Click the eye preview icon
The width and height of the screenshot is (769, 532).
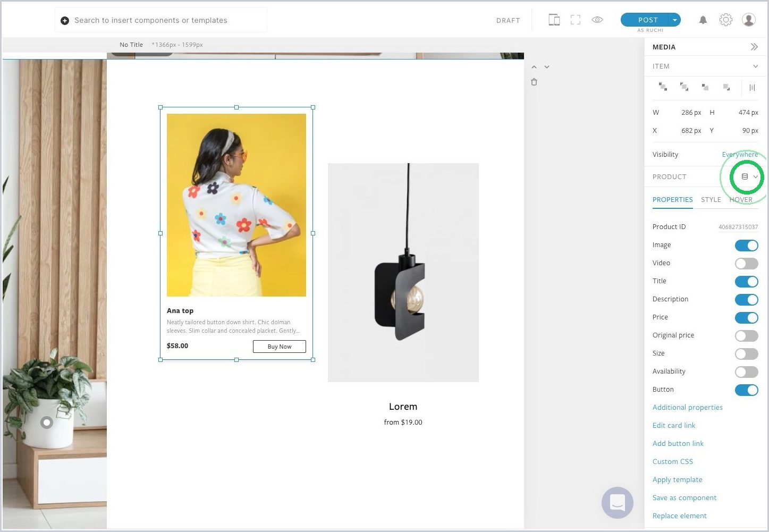[x=597, y=20]
